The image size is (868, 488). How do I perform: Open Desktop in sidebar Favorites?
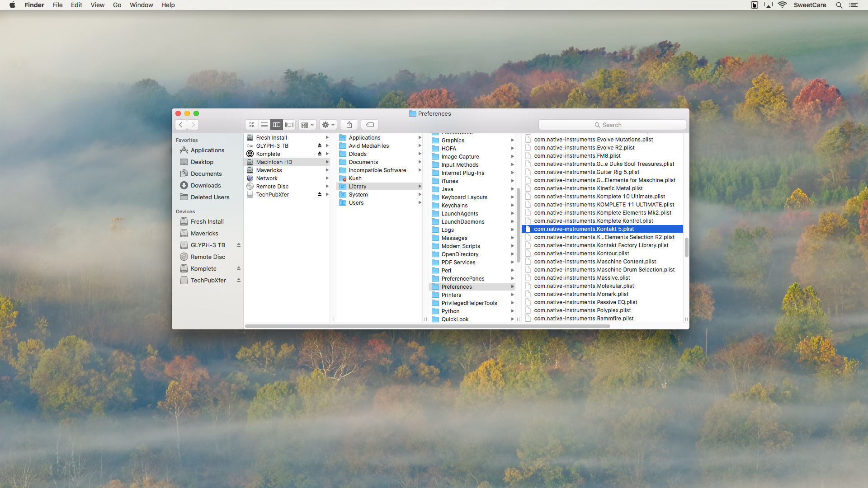click(x=202, y=162)
